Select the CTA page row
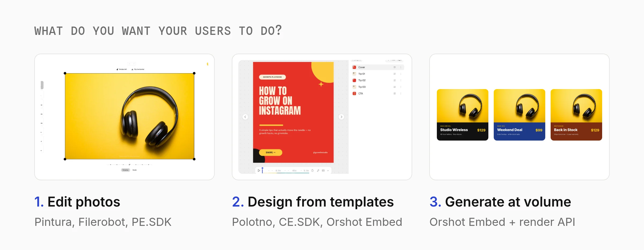 378,94
